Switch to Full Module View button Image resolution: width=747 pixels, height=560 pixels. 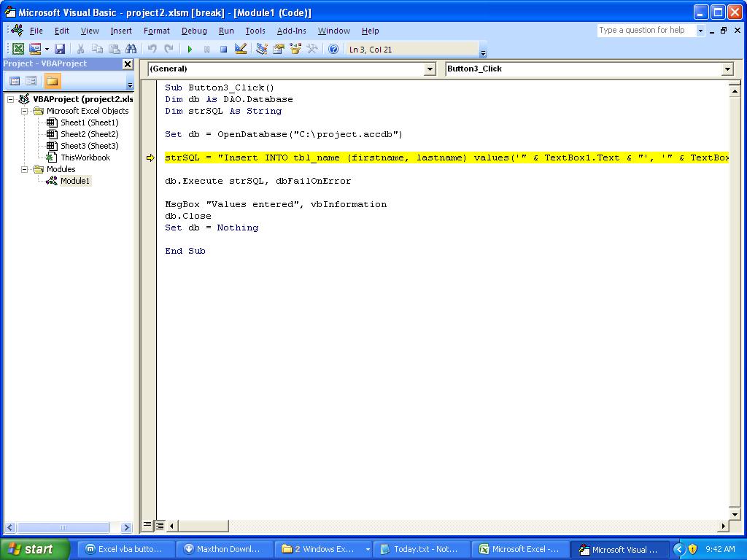[159, 525]
